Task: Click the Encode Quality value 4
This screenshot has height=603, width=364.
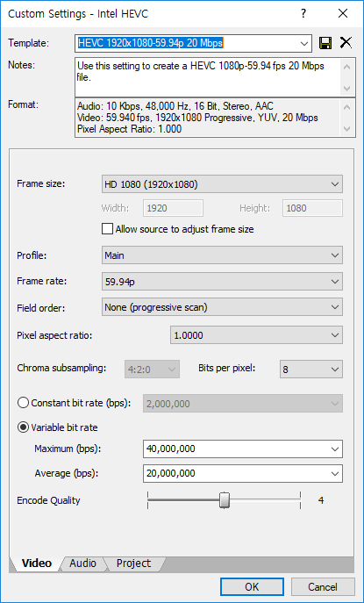Action: [321, 500]
